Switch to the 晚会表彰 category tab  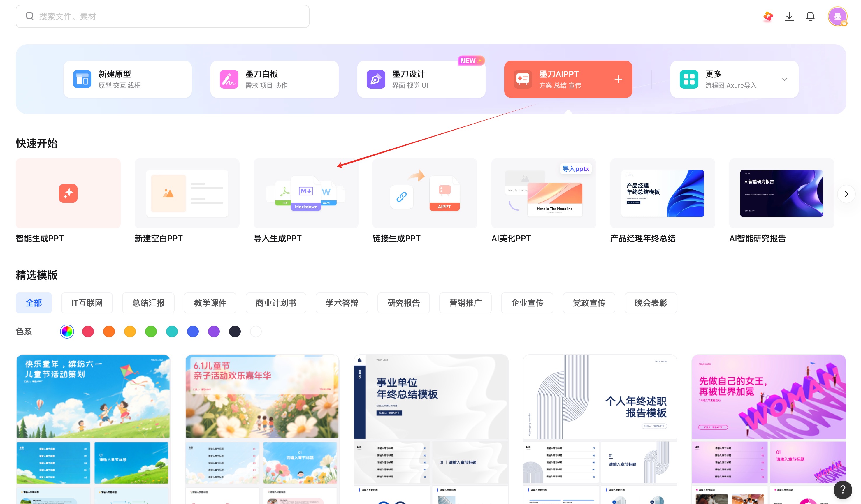(651, 303)
